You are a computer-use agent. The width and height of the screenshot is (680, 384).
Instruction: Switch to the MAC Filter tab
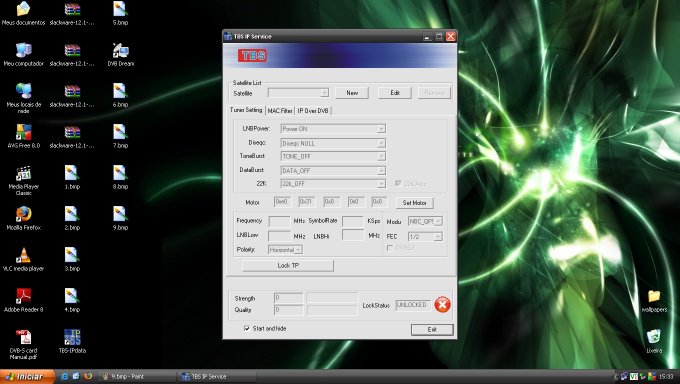pyautogui.click(x=280, y=111)
